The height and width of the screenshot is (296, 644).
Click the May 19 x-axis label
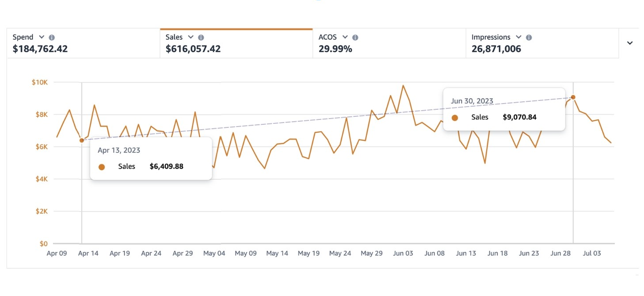pyautogui.click(x=309, y=254)
